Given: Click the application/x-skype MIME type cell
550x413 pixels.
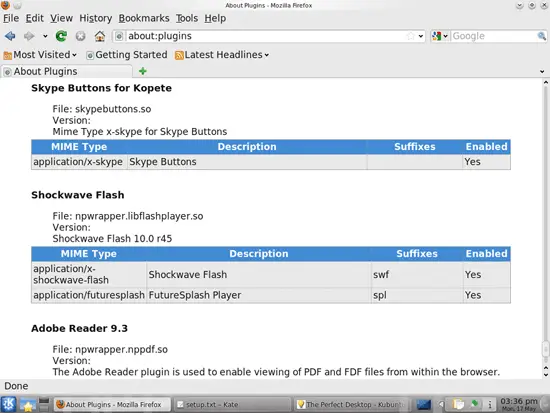Looking at the screenshot, I should [79, 162].
